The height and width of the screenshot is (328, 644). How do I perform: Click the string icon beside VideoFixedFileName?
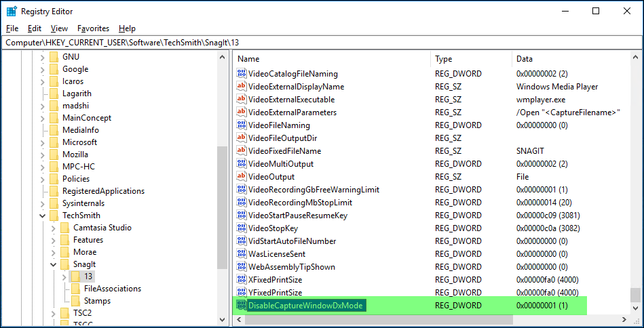tap(241, 151)
